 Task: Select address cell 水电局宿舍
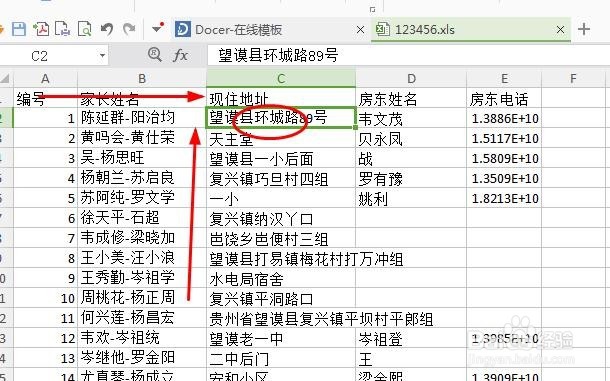(x=281, y=279)
